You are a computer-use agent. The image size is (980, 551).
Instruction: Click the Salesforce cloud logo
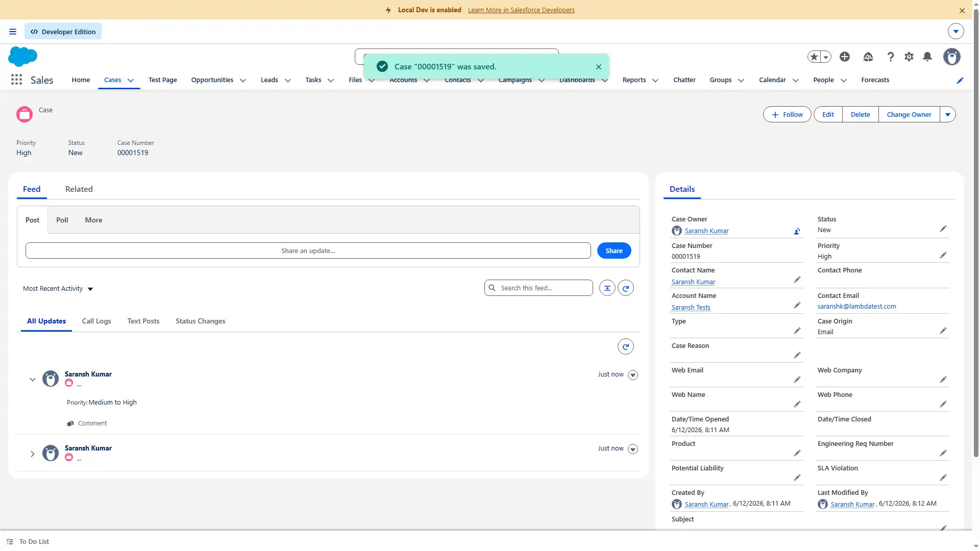[23, 56]
